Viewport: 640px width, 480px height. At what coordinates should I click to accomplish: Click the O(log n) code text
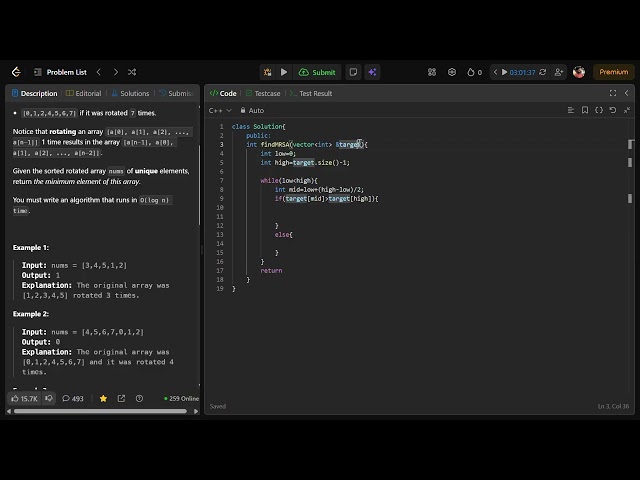[154, 200]
